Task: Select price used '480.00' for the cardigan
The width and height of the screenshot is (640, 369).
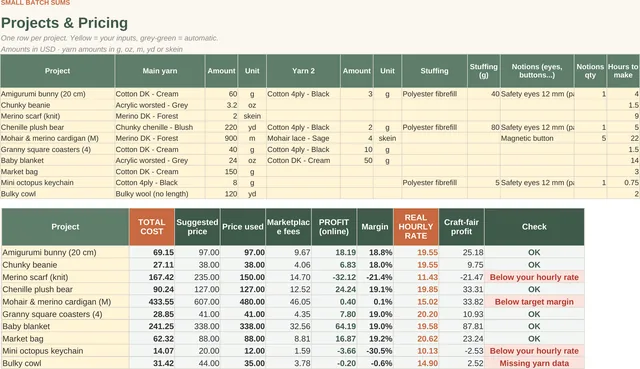Action: point(243,302)
